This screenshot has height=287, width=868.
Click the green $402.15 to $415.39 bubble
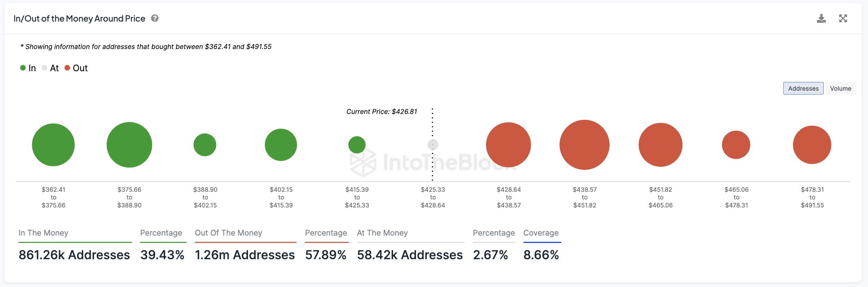[x=281, y=145]
